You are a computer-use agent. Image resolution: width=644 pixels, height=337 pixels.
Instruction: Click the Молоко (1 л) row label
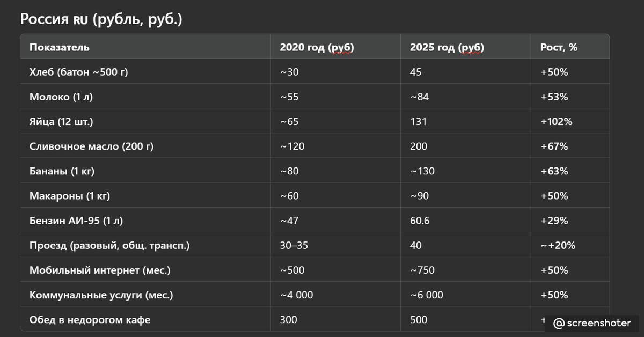[x=65, y=97]
